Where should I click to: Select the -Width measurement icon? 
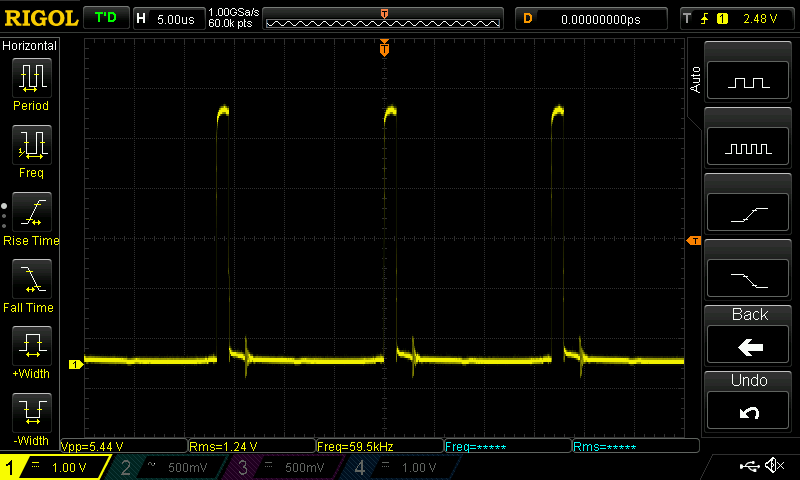click(32, 412)
